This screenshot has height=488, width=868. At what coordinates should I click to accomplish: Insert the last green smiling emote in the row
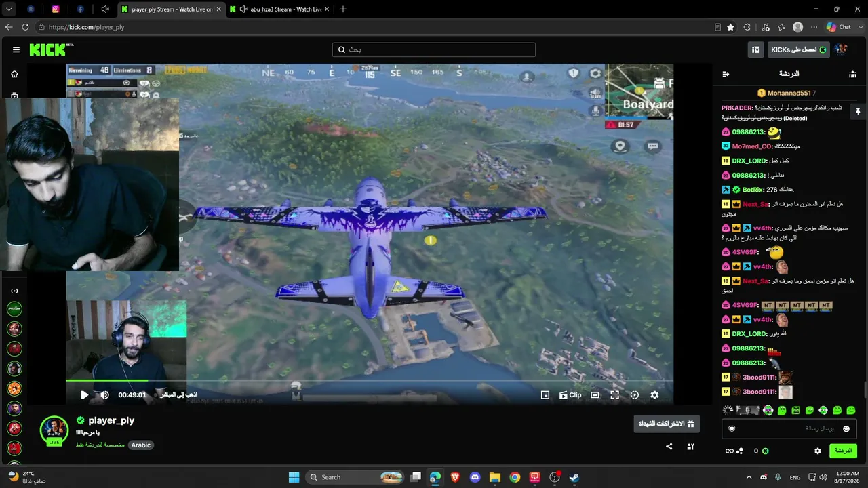coord(851,410)
